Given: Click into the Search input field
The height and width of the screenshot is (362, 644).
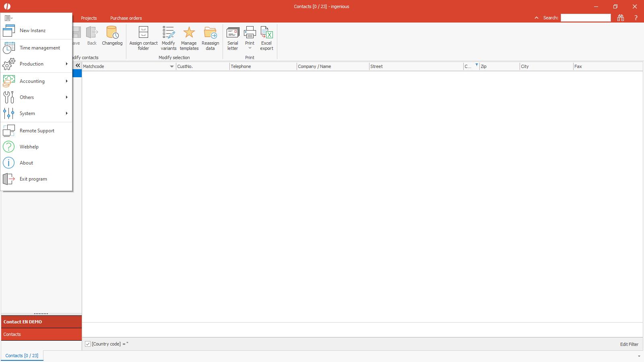Looking at the screenshot, I should pyautogui.click(x=586, y=18).
